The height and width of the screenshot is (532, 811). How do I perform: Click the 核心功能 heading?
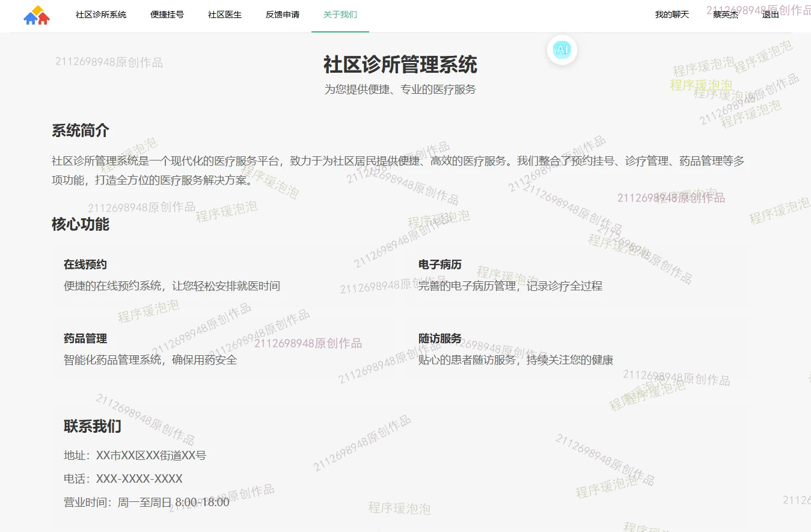[x=81, y=224]
